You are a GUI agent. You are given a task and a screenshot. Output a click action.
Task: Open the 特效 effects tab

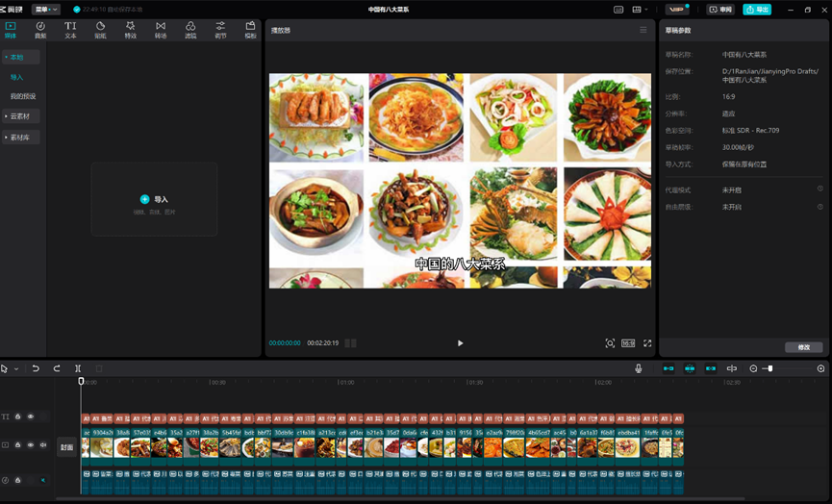[x=130, y=30]
